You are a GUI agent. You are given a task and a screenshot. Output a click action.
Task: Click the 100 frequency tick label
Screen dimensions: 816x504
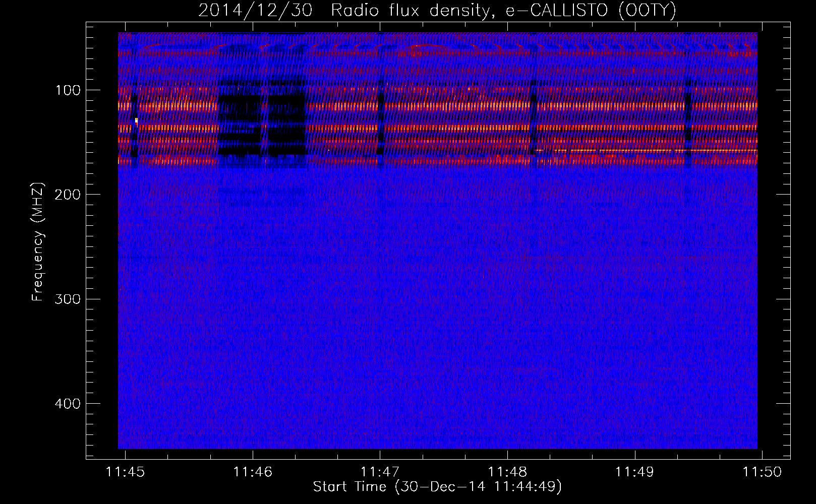[x=68, y=90]
